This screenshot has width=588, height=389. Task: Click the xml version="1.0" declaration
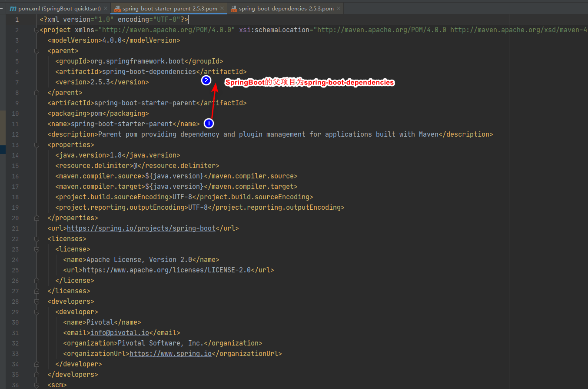pyautogui.click(x=114, y=20)
